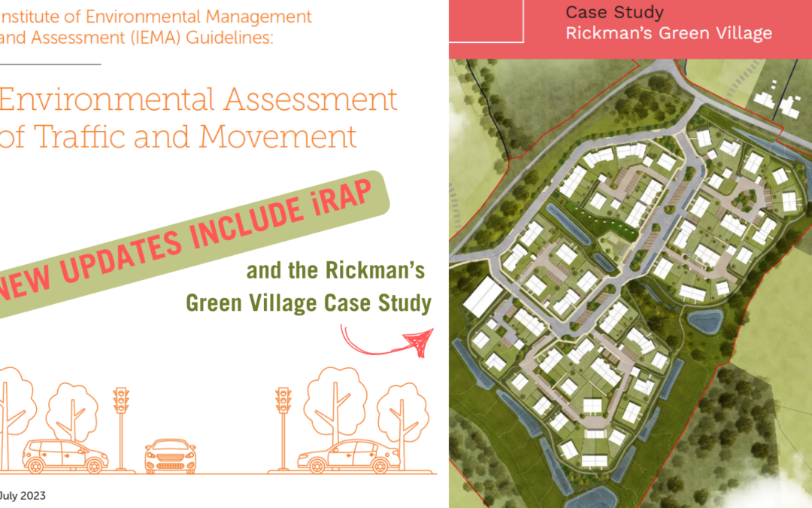Click 'Case Study' header on the map panel
The width and height of the screenshot is (812, 508).
click(614, 12)
